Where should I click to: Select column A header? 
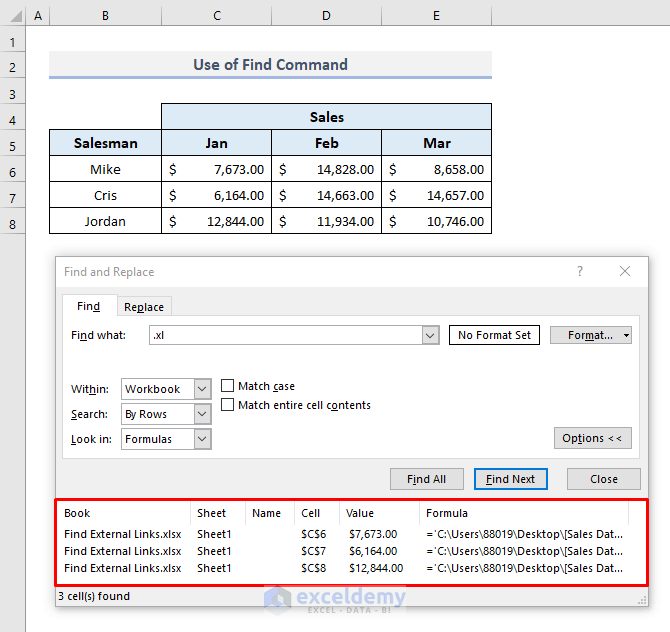(x=38, y=16)
